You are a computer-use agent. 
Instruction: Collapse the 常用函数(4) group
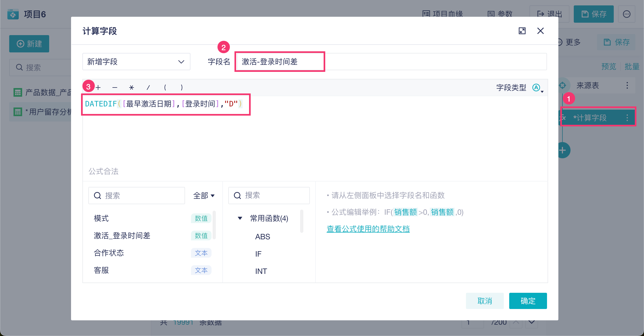click(240, 218)
